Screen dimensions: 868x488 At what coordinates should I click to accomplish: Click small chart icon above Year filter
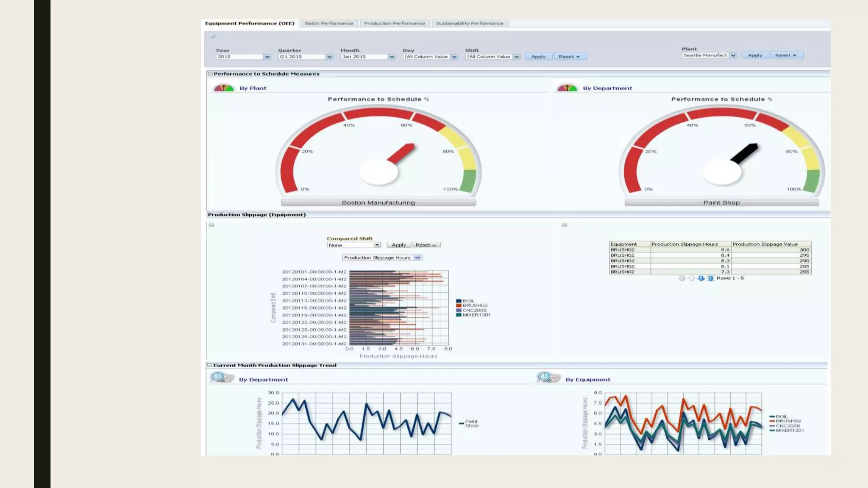click(213, 37)
